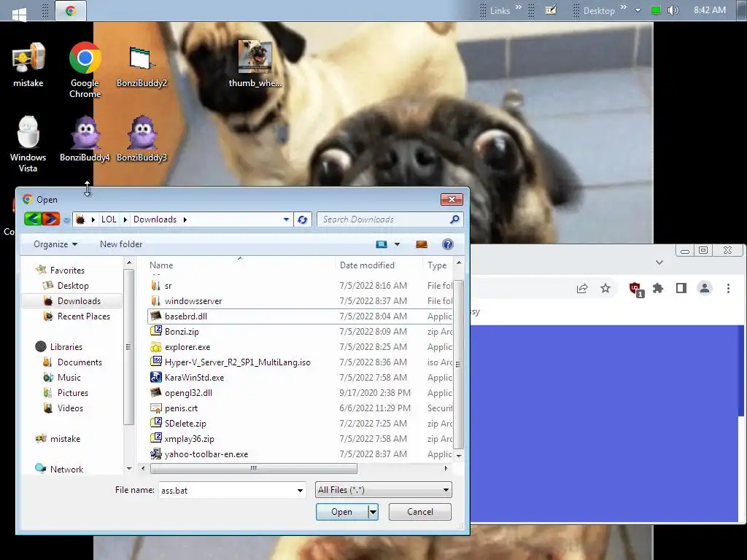The height and width of the screenshot is (560, 747).
Task: Change your view icon in toolbar
Action: (x=381, y=244)
